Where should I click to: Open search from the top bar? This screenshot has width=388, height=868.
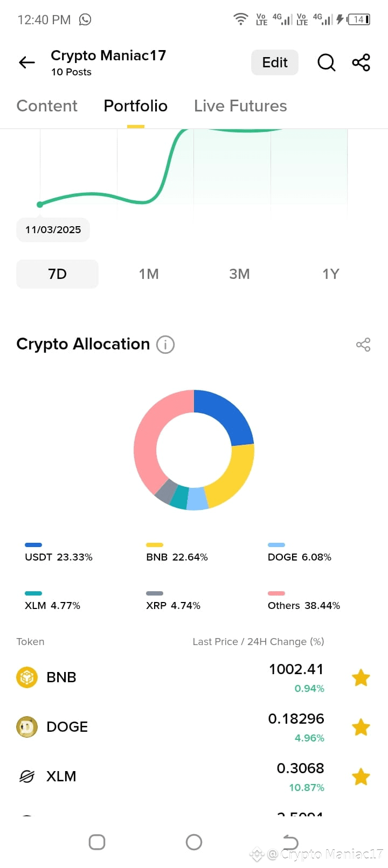326,62
